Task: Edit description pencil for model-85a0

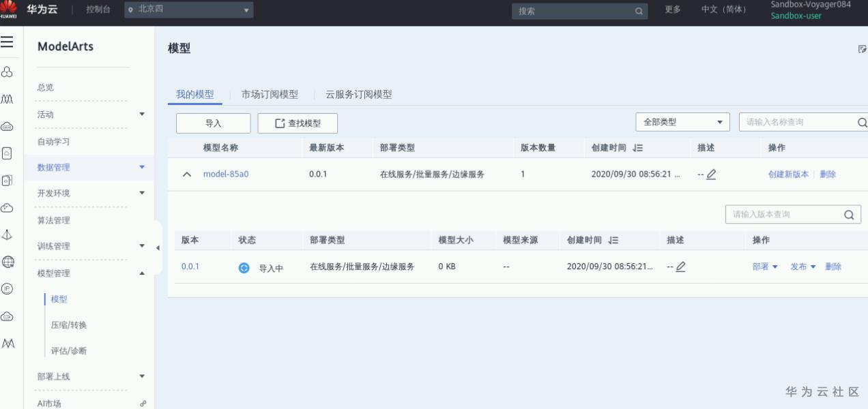Action: click(x=711, y=175)
